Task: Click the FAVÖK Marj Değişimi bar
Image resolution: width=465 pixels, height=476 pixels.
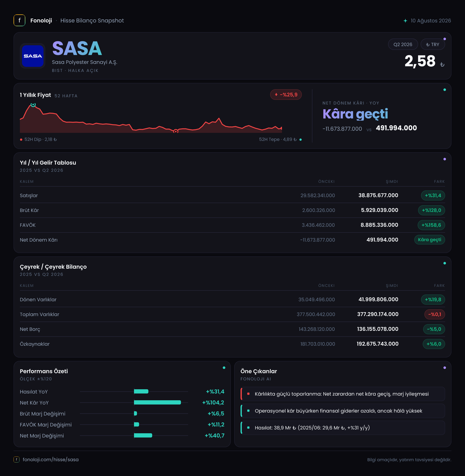Action: tap(137, 424)
